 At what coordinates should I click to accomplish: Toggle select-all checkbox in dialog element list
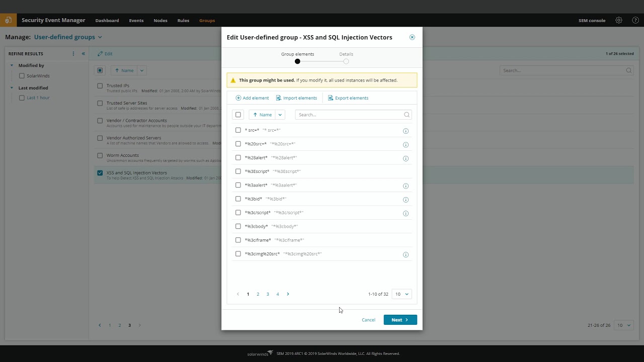(238, 115)
